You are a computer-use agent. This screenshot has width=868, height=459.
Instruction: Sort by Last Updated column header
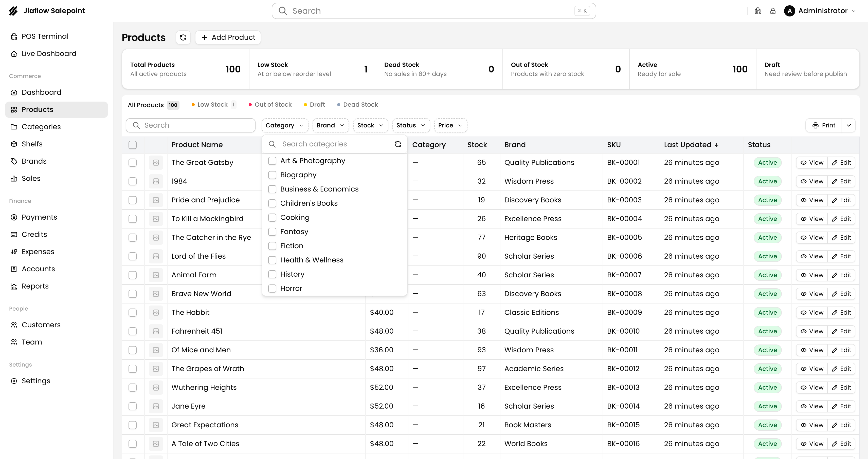pos(691,145)
